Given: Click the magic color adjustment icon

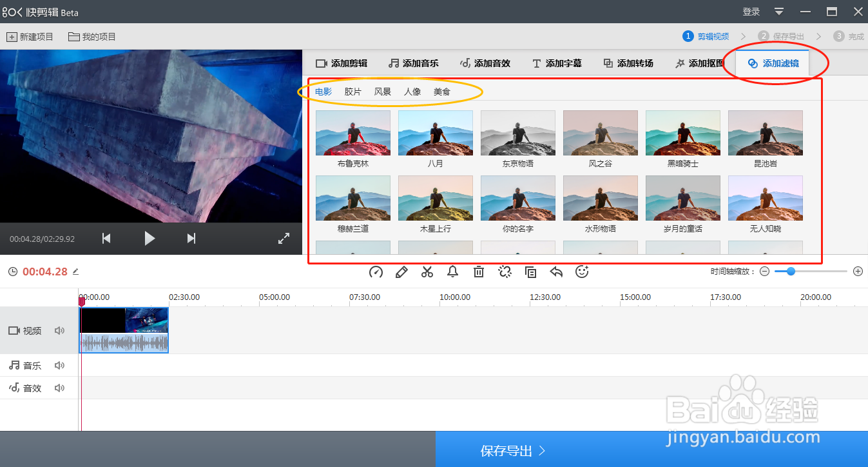Looking at the screenshot, I should pyautogui.click(x=505, y=272).
